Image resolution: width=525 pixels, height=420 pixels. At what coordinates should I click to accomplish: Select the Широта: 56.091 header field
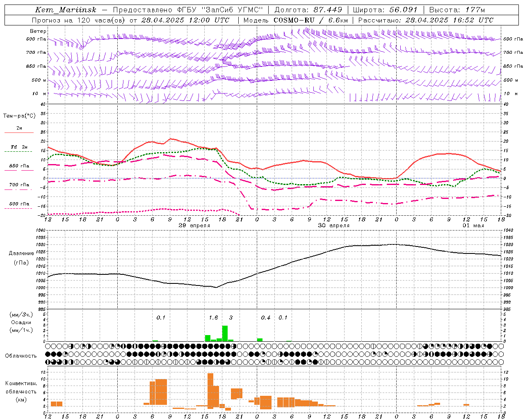click(x=385, y=10)
